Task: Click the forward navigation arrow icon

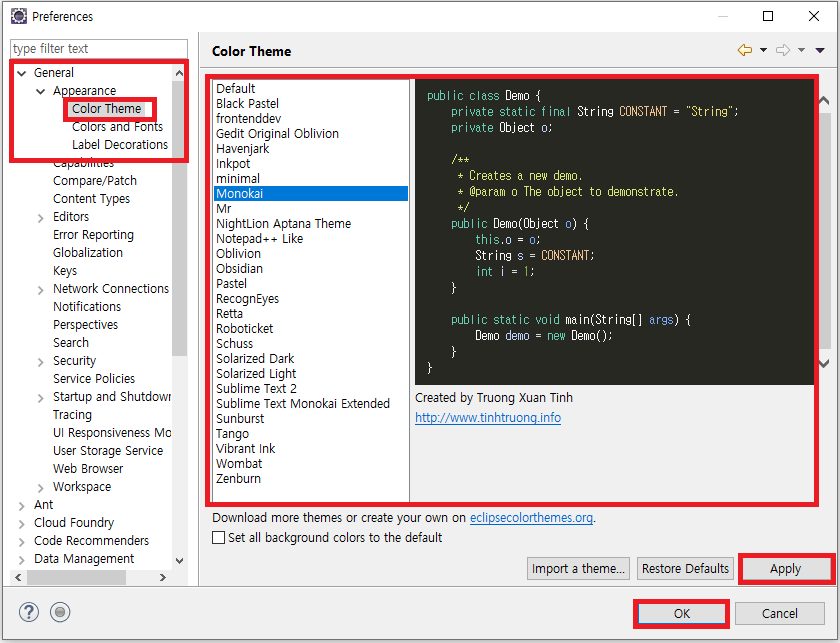Action: 783,50
